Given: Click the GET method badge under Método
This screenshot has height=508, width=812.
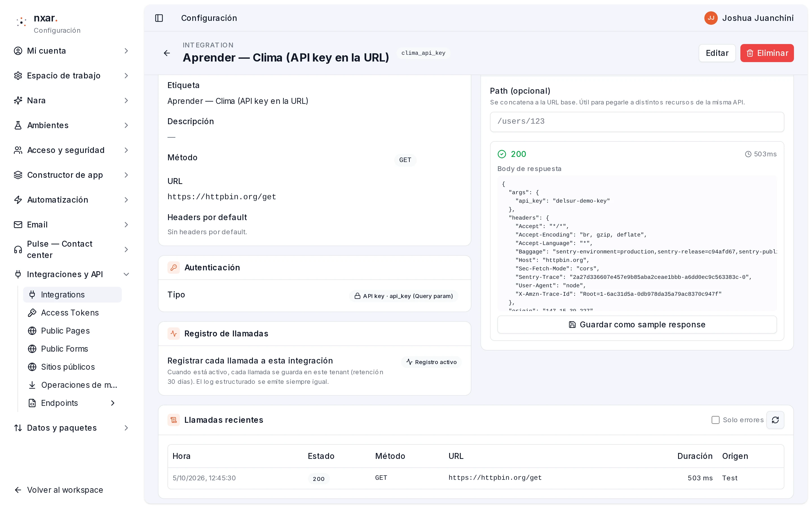Looking at the screenshot, I should 405,160.
